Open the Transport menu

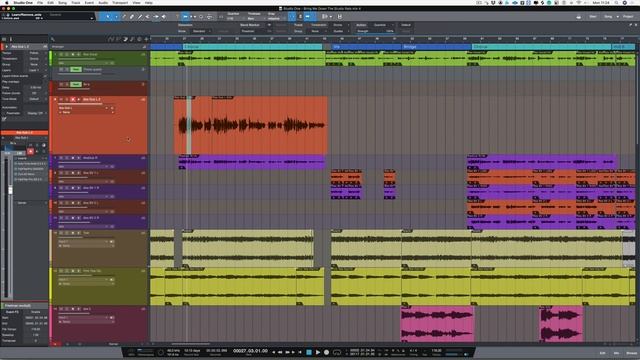(x=120, y=2)
